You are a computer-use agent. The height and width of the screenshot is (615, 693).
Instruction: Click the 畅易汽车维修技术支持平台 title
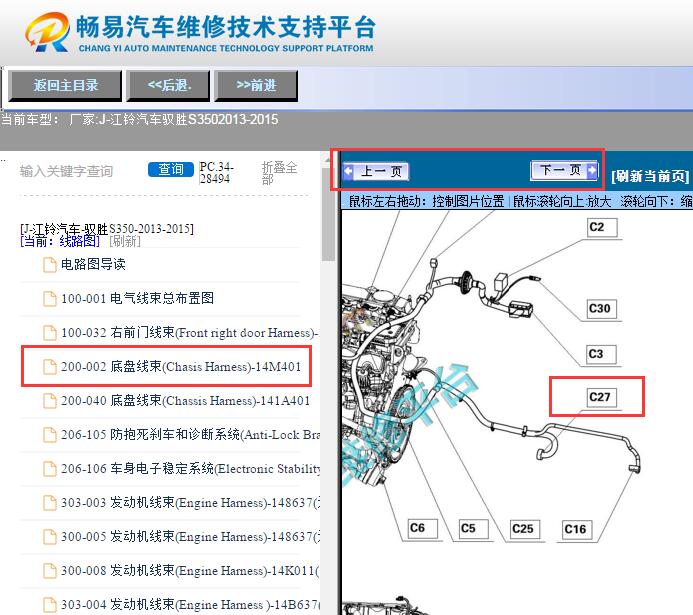click(x=226, y=27)
